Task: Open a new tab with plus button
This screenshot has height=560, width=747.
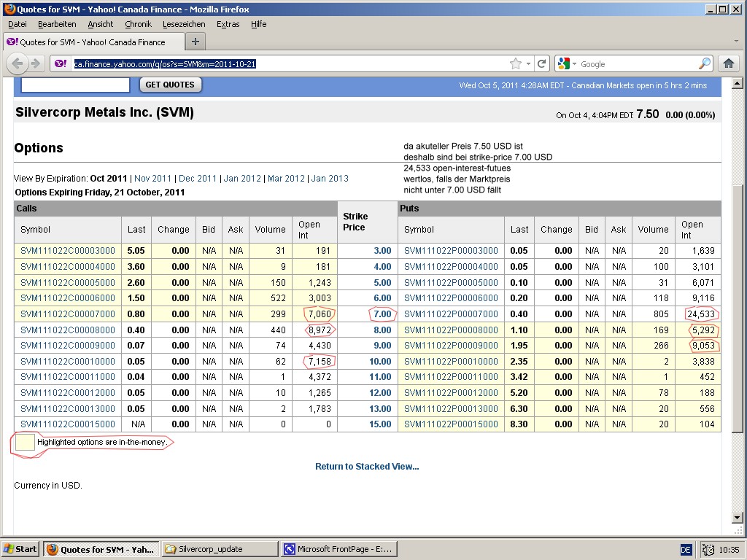Action: pos(195,42)
